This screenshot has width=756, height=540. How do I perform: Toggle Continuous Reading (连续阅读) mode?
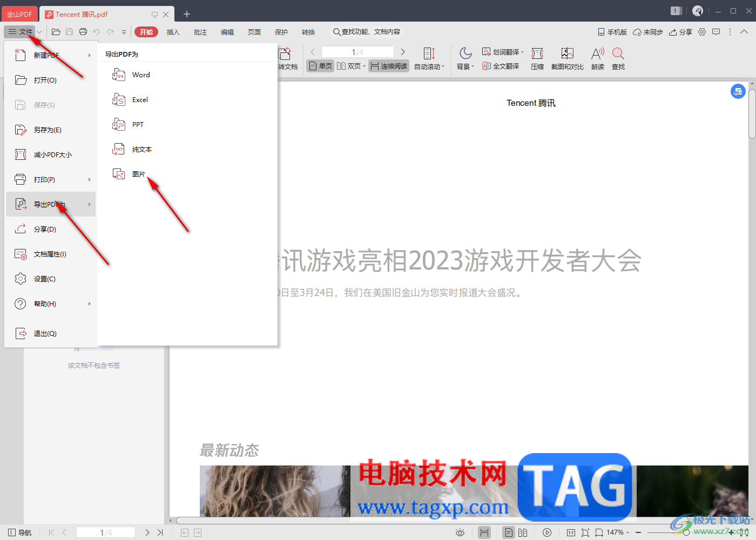[x=389, y=66]
